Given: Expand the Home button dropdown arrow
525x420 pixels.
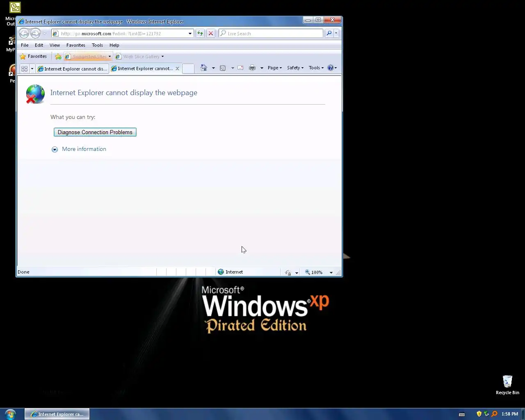Looking at the screenshot, I should [x=213, y=68].
